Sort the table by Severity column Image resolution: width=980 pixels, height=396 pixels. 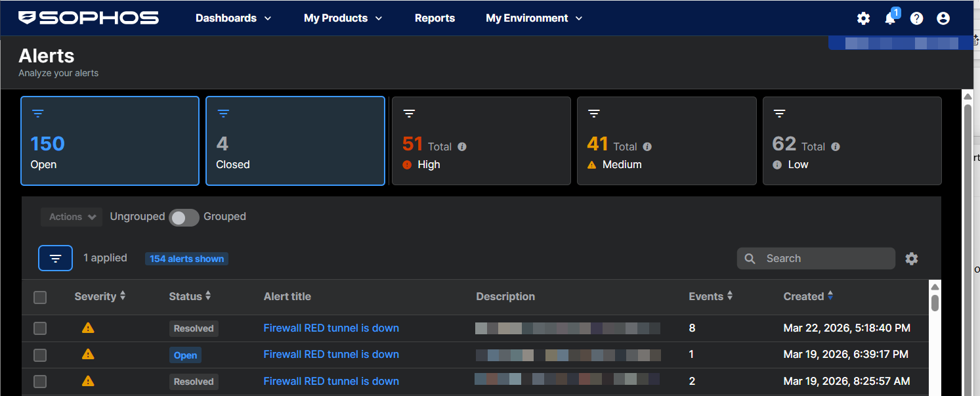coord(100,297)
